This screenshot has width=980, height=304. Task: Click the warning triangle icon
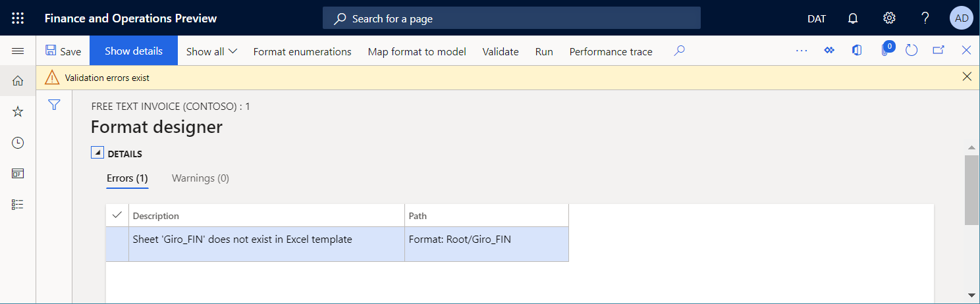(52, 78)
